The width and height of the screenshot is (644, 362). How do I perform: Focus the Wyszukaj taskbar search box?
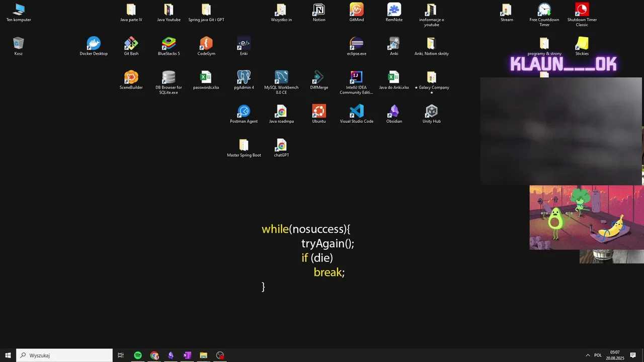(64, 355)
